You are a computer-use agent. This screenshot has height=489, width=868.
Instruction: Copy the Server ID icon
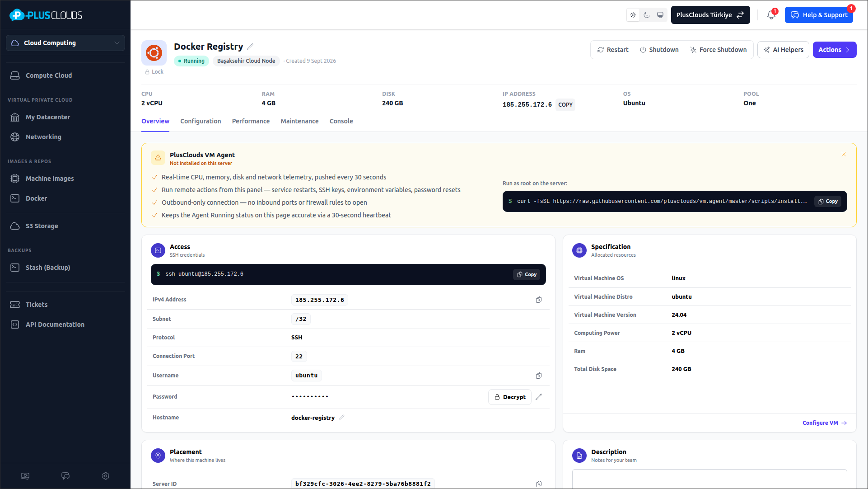click(539, 484)
